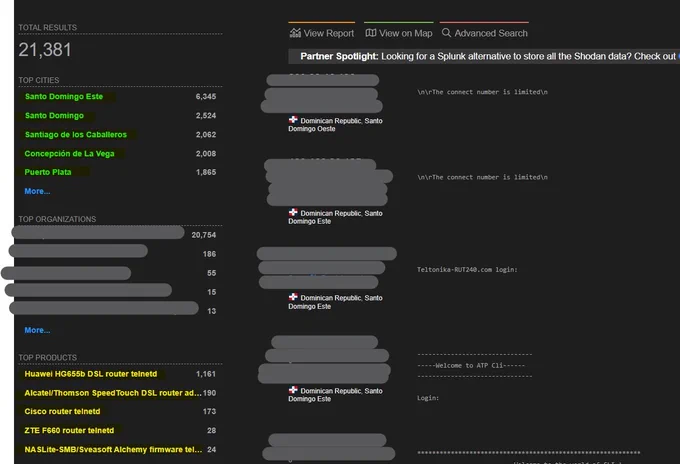The height and width of the screenshot is (464, 680).
Task: Click the 1,161 Huawei product count
Action: (206, 374)
